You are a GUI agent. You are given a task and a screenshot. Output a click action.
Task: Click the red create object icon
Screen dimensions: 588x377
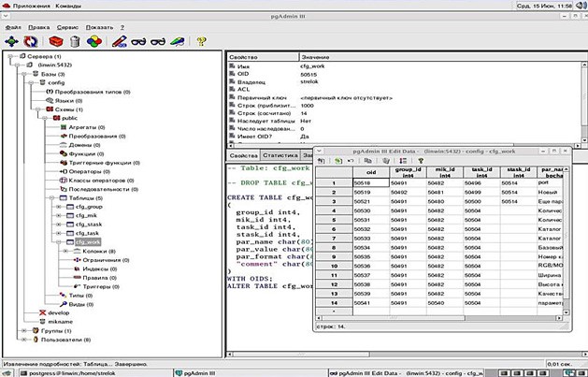56,41
